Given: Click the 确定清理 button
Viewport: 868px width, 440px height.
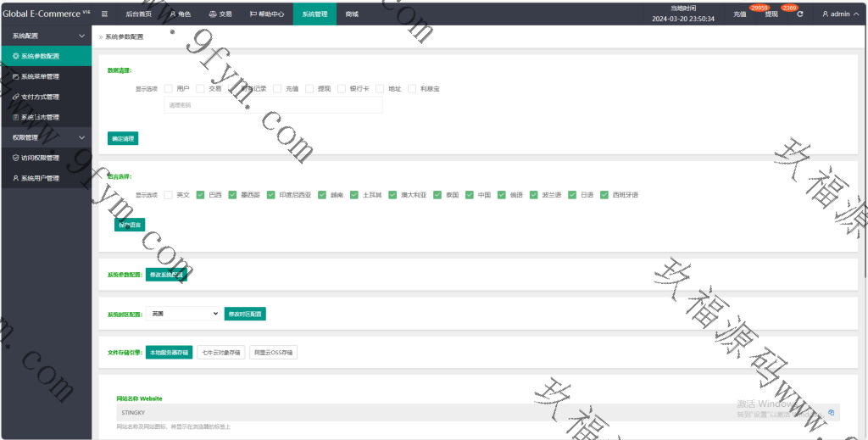Looking at the screenshot, I should click(123, 138).
